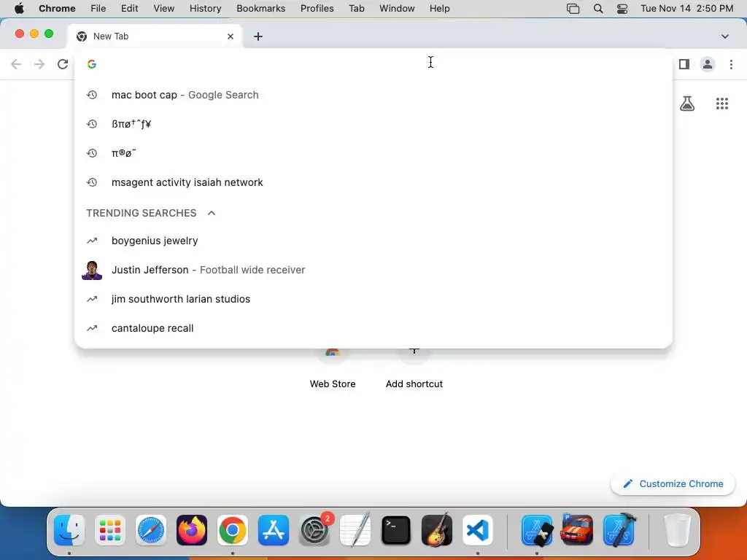
Task: Open the profile avatar menu
Action: (708, 64)
